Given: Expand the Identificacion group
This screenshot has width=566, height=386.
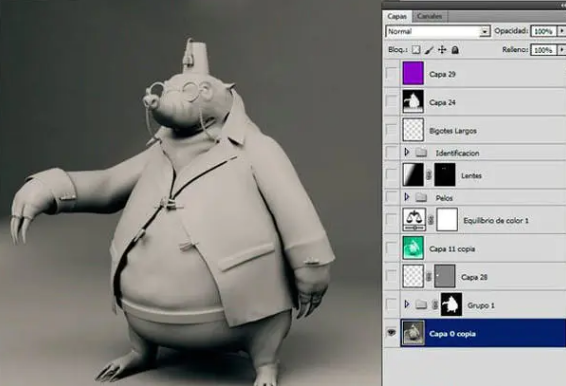Looking at the screenshot, I should 407,152.
